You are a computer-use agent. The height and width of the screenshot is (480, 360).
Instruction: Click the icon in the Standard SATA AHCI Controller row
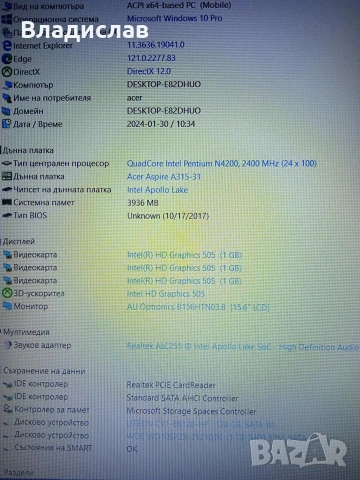pos(8,397)
